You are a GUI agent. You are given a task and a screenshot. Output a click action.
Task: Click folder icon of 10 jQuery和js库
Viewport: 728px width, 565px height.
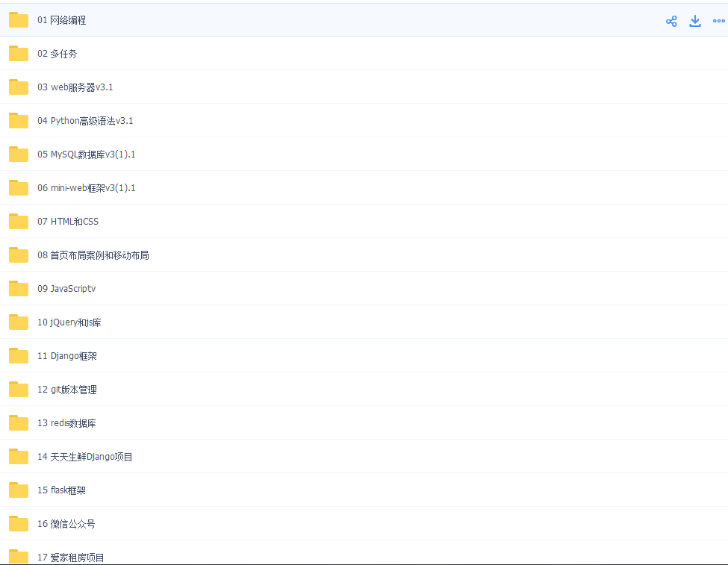[x=19, y=322]
